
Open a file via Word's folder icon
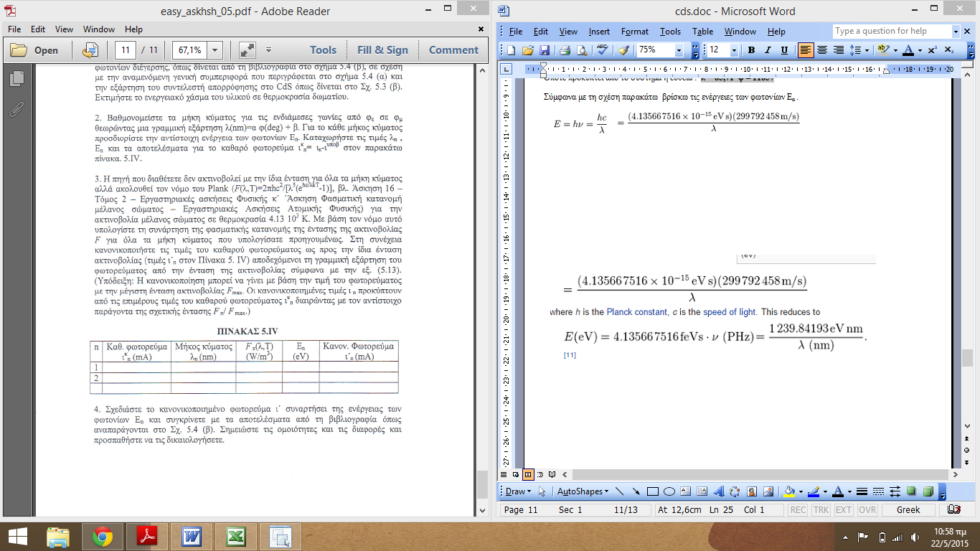[528, 50]
